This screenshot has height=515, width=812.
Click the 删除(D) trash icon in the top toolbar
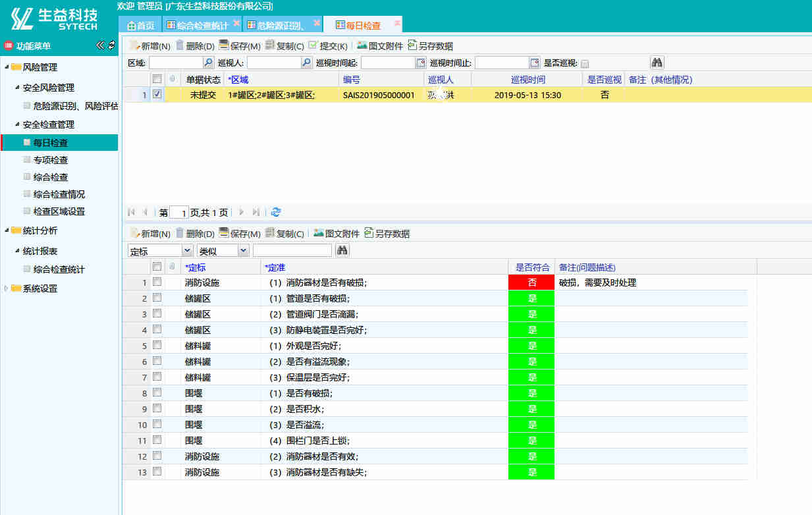(180, 45)
